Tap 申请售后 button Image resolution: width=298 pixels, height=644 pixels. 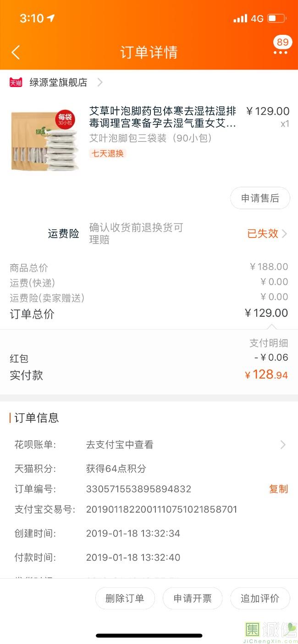(260, 198)
